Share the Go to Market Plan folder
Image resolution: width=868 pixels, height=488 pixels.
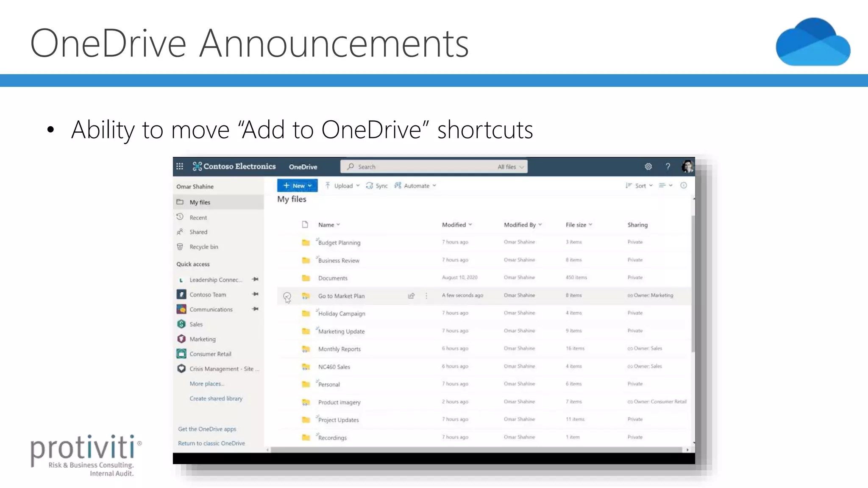coord(411,296)
